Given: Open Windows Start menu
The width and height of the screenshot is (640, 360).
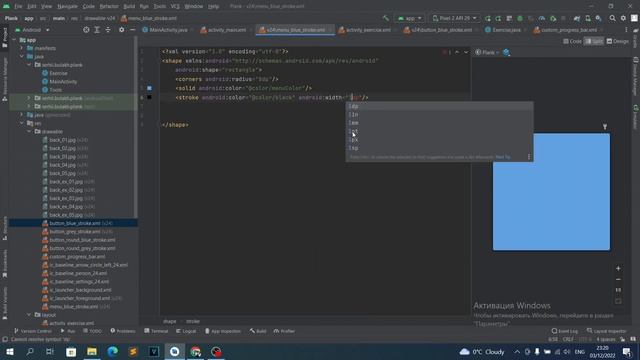Looking at the screenshot, I should [x=10, y=352].
